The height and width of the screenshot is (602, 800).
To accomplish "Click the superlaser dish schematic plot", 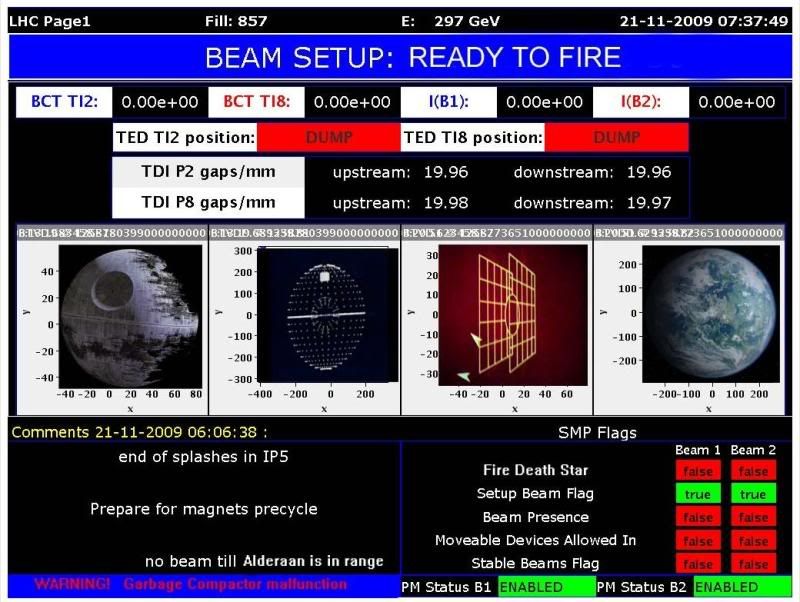I will 328,315.
